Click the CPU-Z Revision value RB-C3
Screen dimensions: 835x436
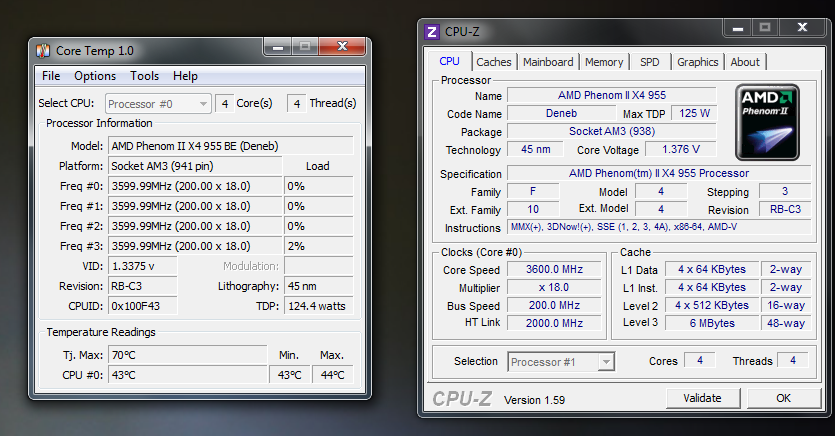tap(785, 209)
